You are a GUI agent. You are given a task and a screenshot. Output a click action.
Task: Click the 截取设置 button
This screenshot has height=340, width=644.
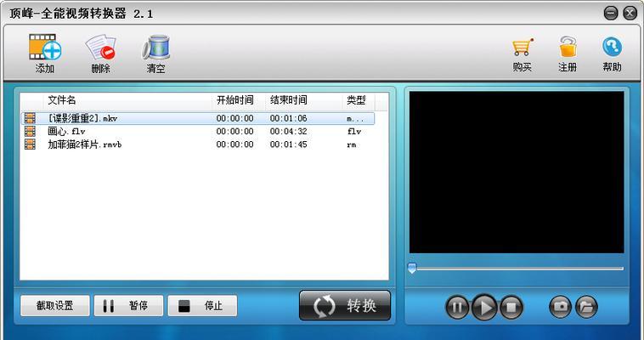55,305
